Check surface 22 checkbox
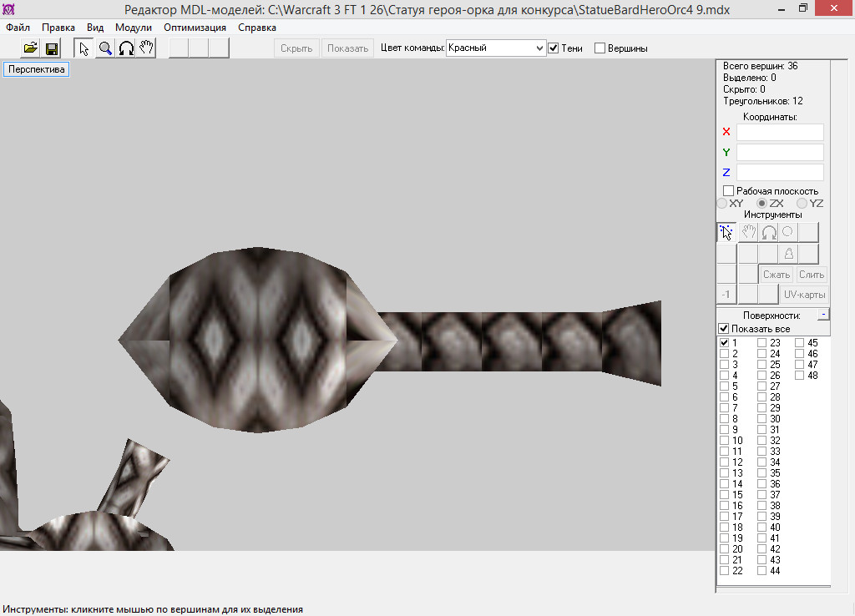855x616 pixels. (724, 571)
